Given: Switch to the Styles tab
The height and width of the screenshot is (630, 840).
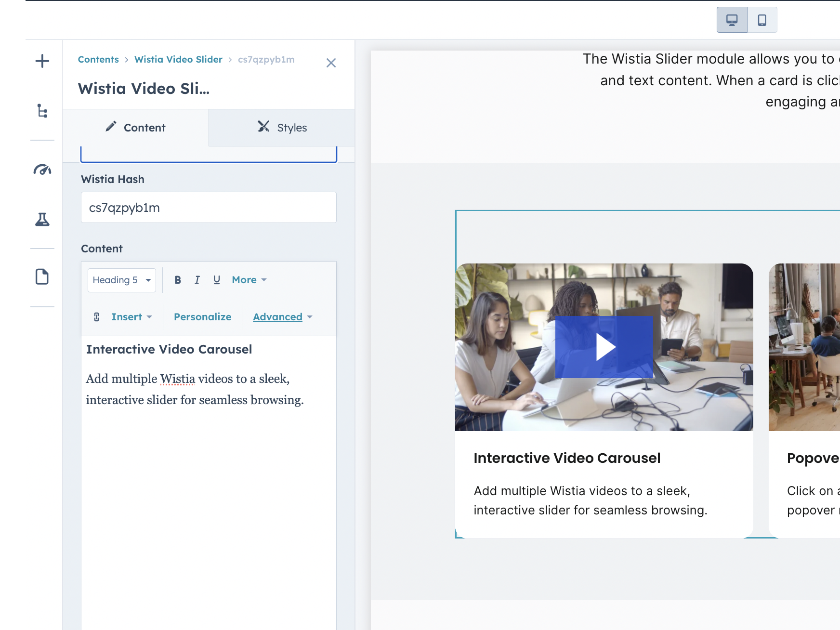Looking at the screenshot, I should 282,128.
